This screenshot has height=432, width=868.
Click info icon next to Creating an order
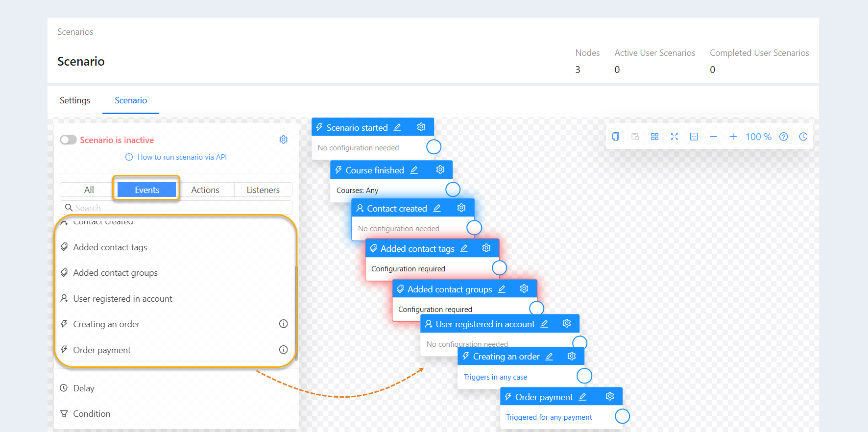coord(283,324)
